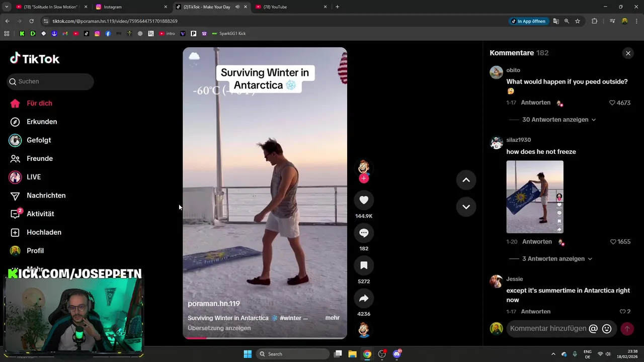Open the poraman.hn.119 creator name
The image size is (644, 362).
[x=214, y=304]
